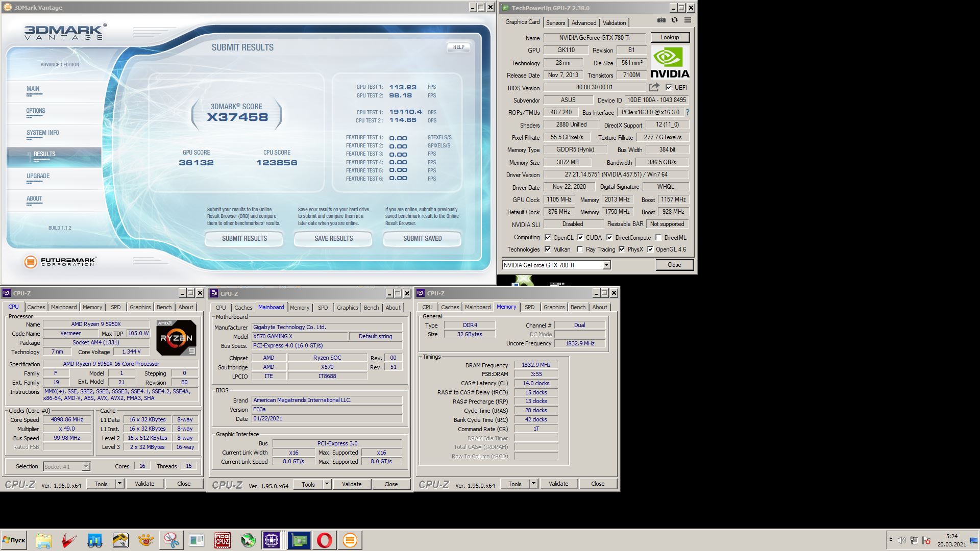980x551 pixels.
Task: Toggle the CUDA checkbox
Action: 580,237
